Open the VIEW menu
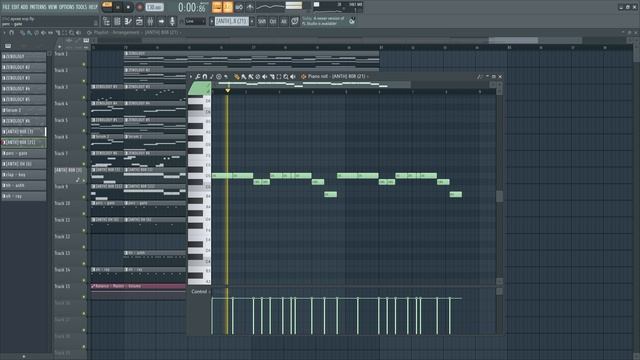Screen dimensions: 640x360 [52, 7]
